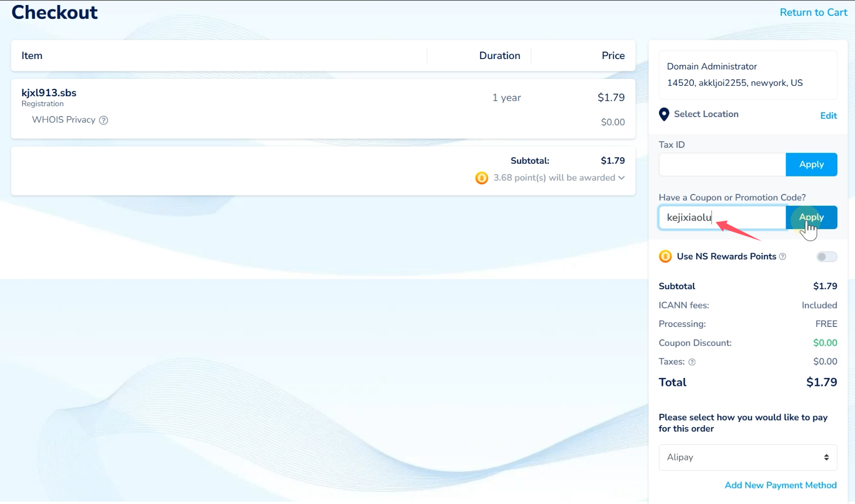Focus the Tax ID input field
The height and width of the screenshot is (504, 855).
coord(722,165)
